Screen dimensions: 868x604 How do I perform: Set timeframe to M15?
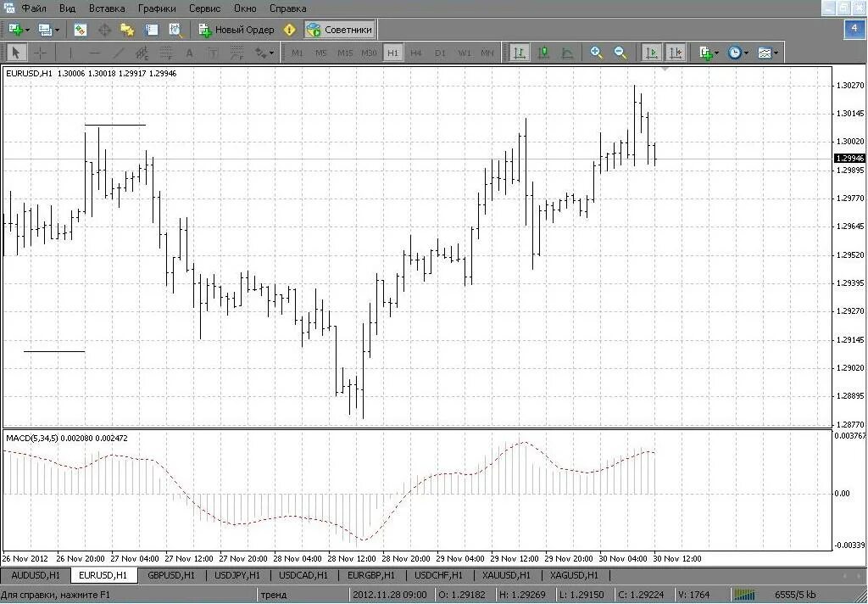click(345, 53)
